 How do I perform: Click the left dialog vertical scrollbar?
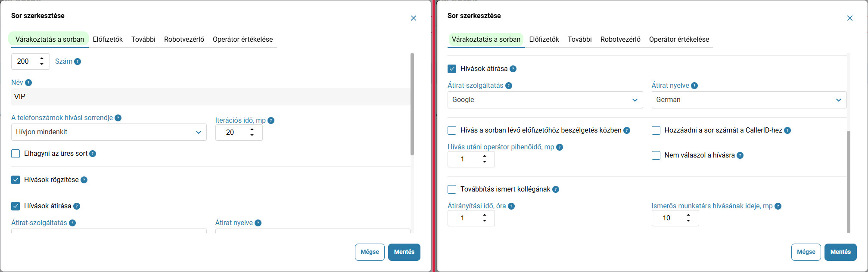(x=412, y=104)
